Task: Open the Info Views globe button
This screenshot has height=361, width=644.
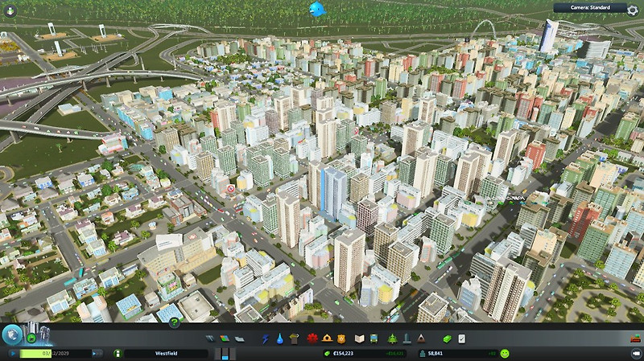Action: click(x=12, y=334)
